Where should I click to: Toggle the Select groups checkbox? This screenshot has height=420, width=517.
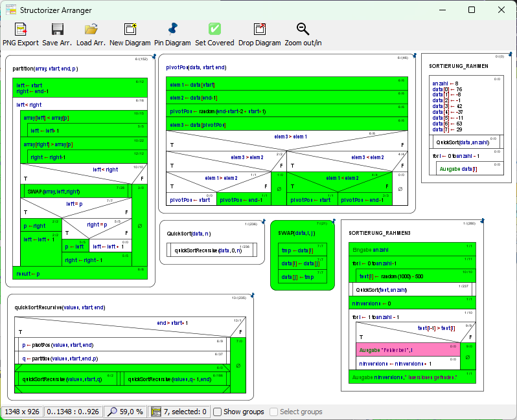[x=273, y=412]
